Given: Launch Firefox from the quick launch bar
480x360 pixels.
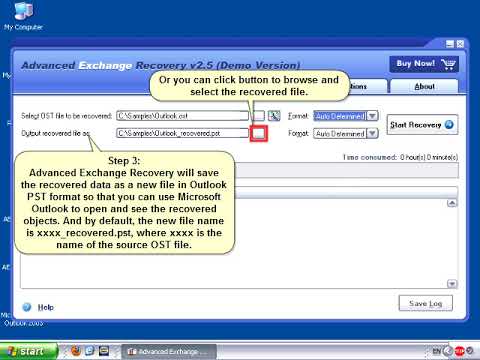Looking at the screenshot, I should tap(76, 351).
